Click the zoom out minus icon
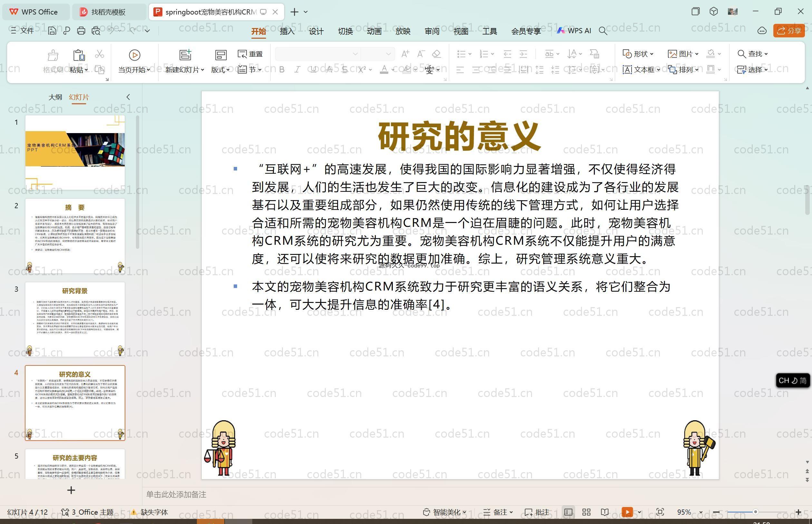 click(716, 512)
